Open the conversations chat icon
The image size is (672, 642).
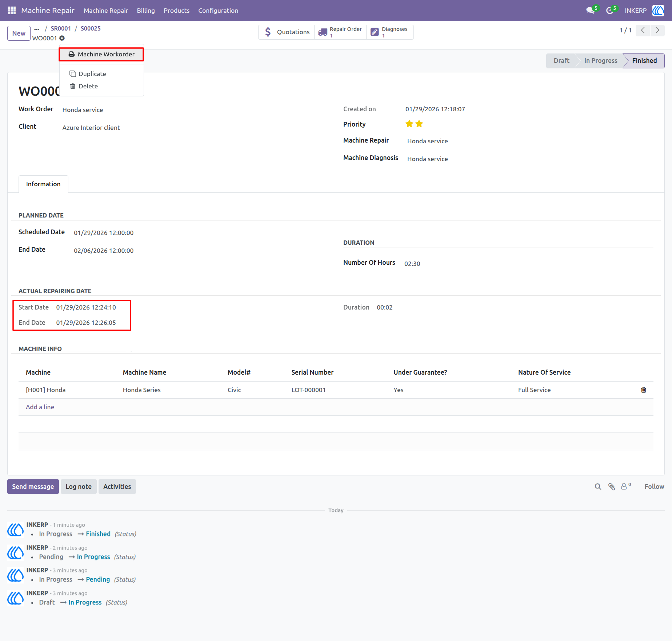[591, 11]
